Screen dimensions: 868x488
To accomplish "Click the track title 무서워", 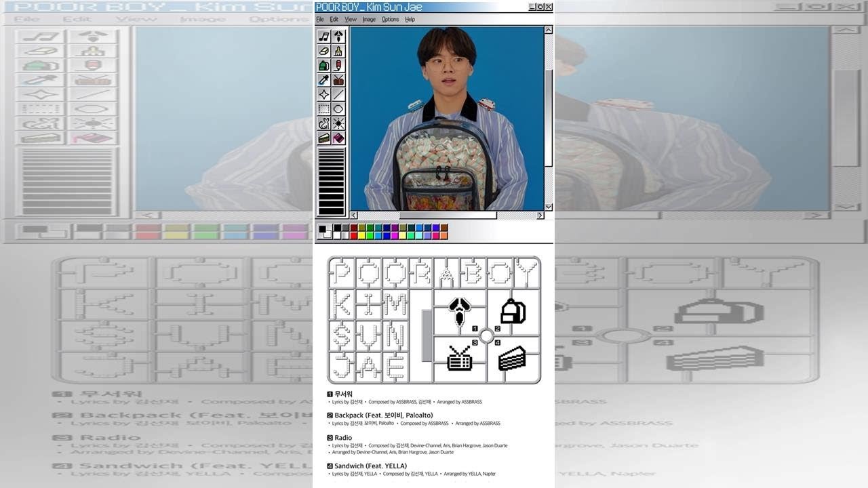I will click(343, 394).
